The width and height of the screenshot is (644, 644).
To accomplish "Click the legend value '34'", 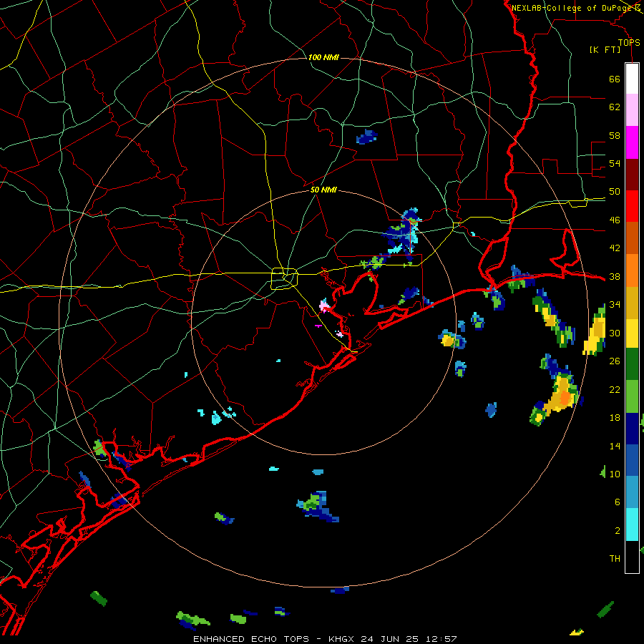I will point(615,305).
